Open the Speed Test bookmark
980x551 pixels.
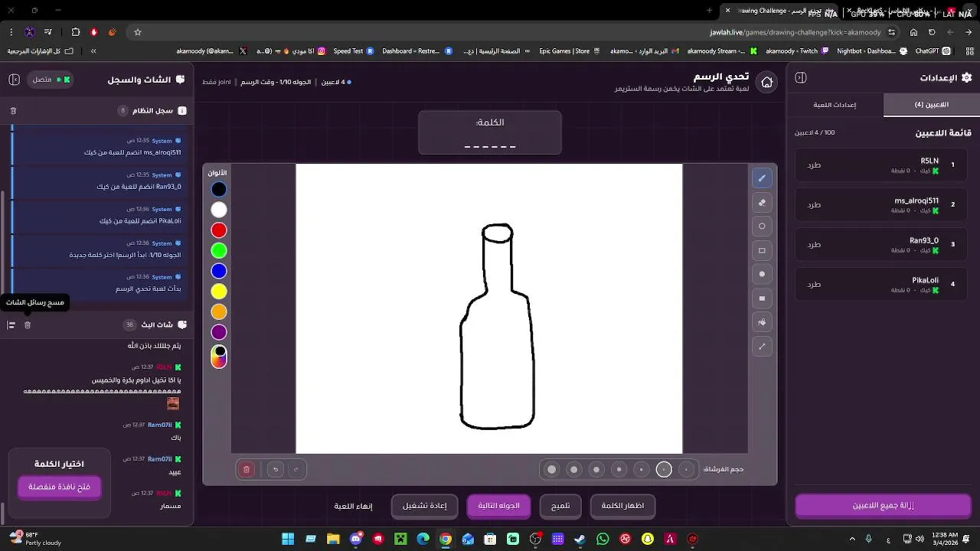coord(353,51)
